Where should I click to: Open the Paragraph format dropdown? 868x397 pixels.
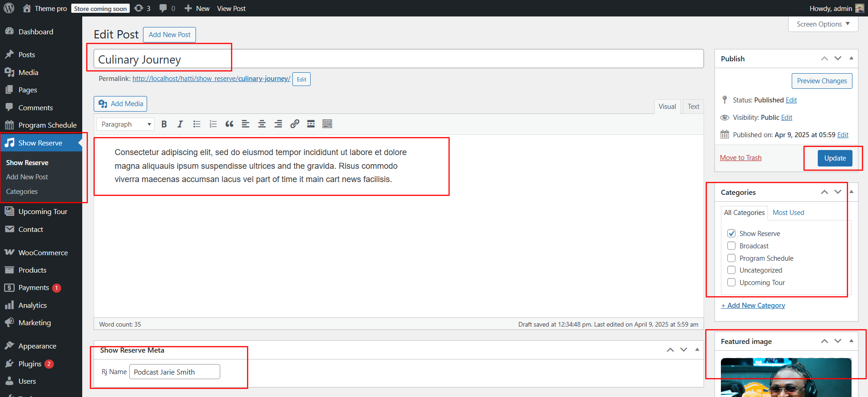(125, 124)
